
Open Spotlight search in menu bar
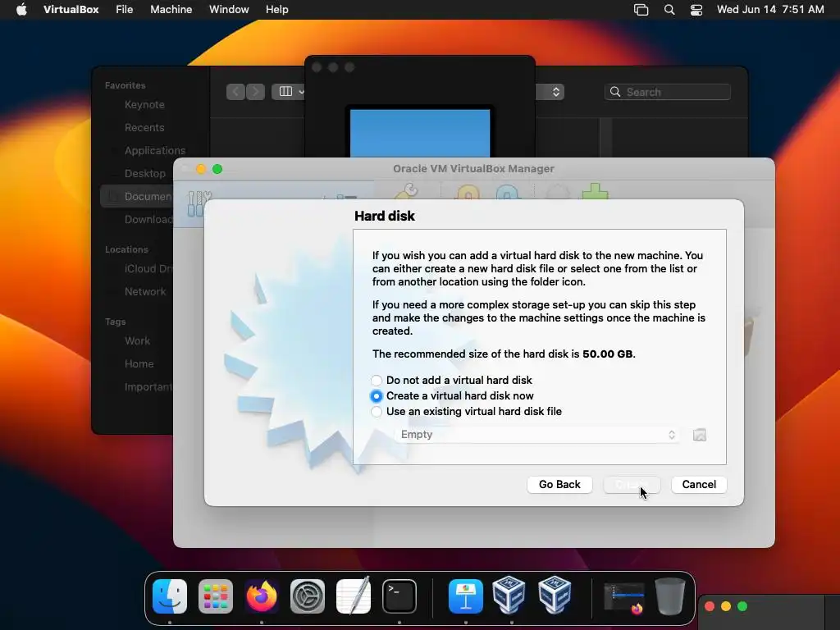click(669, 10)
